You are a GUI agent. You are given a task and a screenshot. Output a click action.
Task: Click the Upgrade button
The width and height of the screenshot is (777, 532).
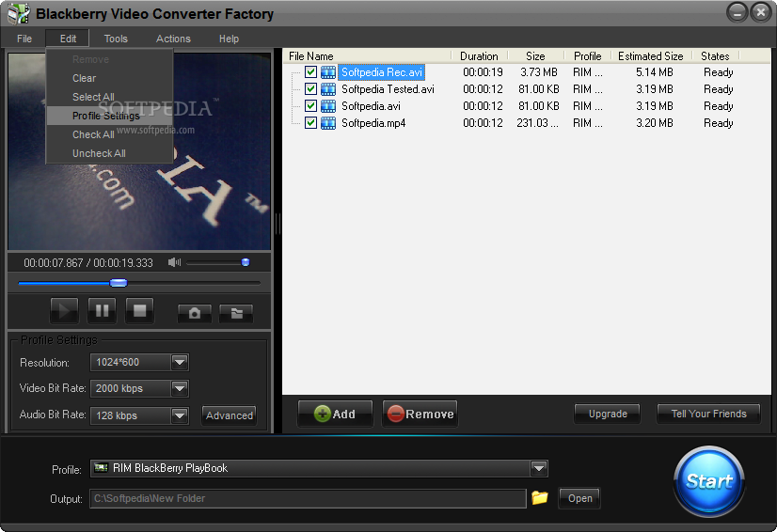click(608, 414)
